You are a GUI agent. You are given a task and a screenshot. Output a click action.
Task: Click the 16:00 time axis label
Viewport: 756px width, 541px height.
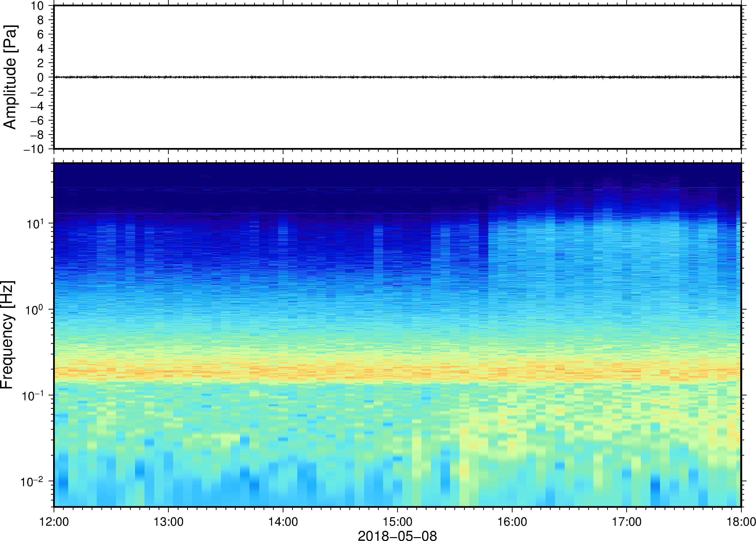click(x=512, y=522)
